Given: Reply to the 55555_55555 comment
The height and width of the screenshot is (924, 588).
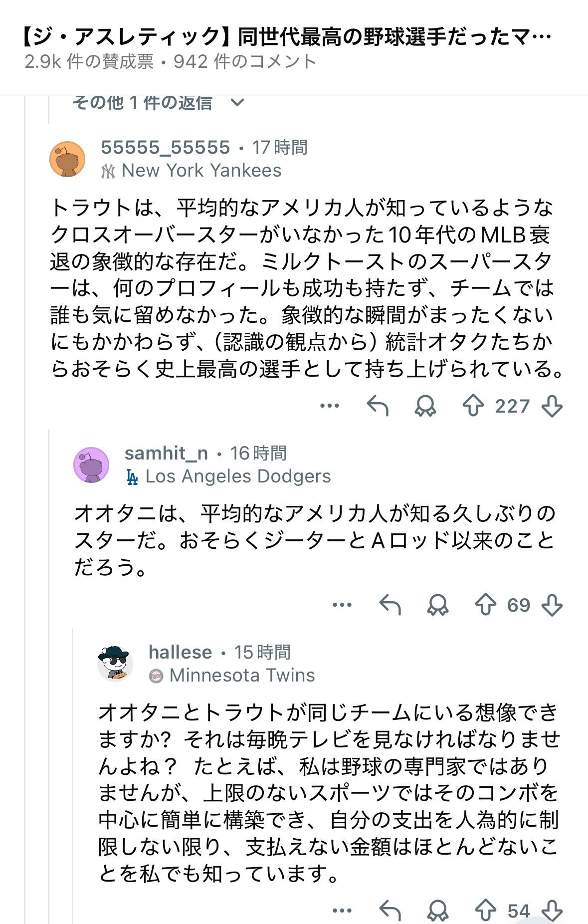Looking at the screenshot, I should click(378, 406).
